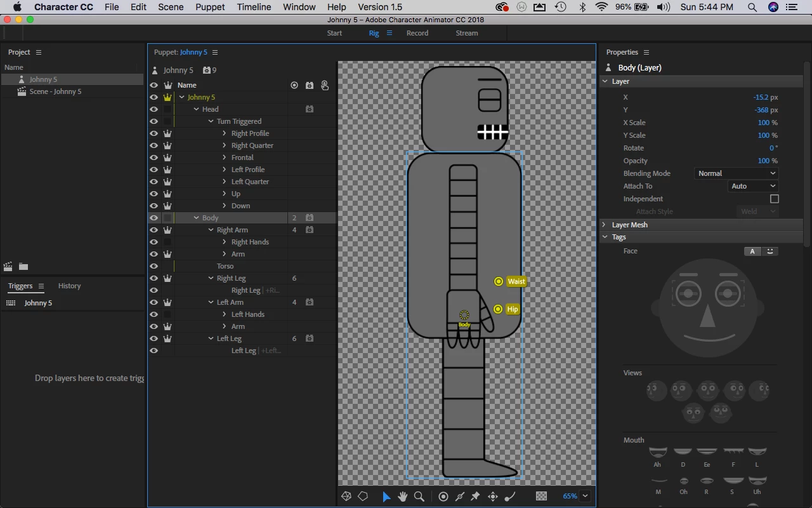Open Puppet panel menu icon
The width and height of the screenshot is (812, 508).
pyautogui.click(x=215, y=52)
